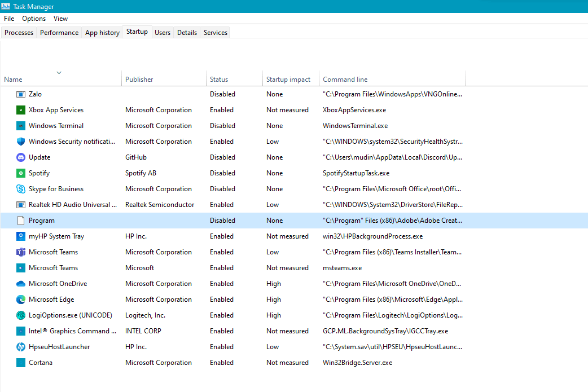Open the Options menu
This screenshot has width=588, height=392.
click(x=33, y=18)
